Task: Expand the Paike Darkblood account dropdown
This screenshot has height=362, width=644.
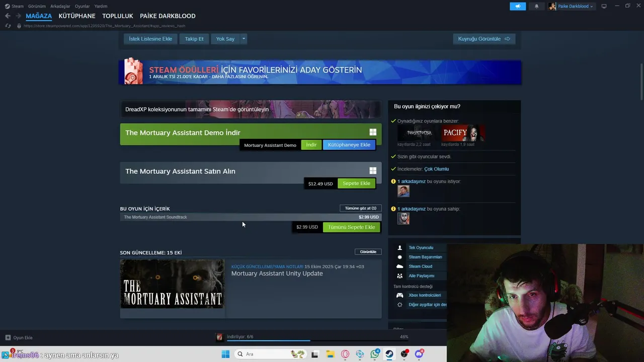Action: point(591,7)
